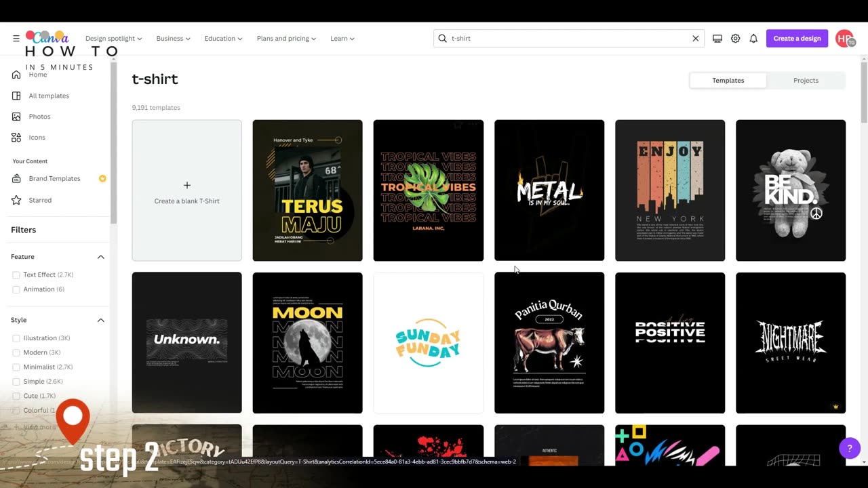Tick the Cute style checkbox

(16, 396)
